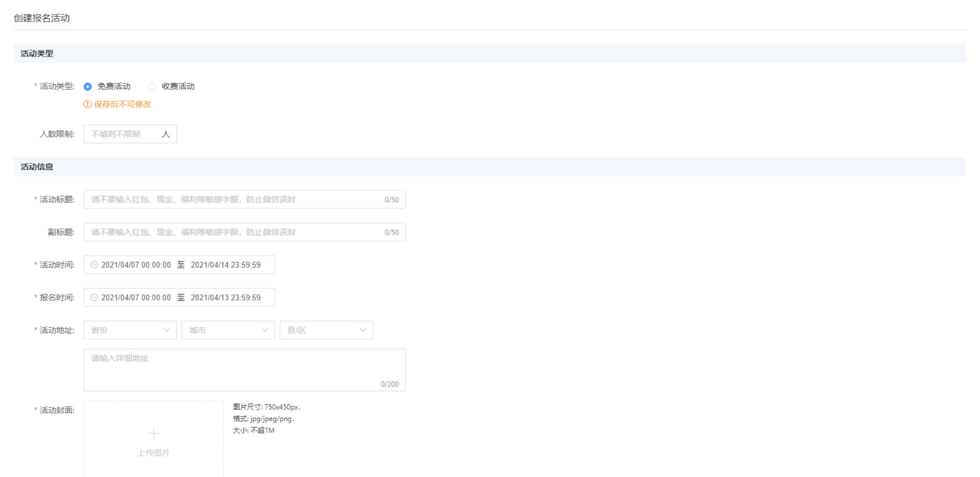
Task: Click the plus icon to upload cover image
Action: pyautogui.click(x=153, y=434)
